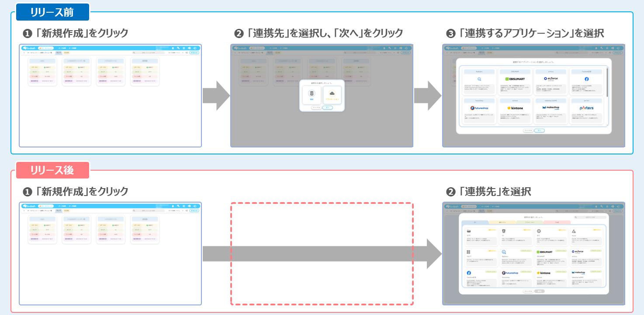Choose ecforce in リリース前 step ❸ application list
Screen dimensions: 644x315
pyautogui.click(x=551, y=81)
